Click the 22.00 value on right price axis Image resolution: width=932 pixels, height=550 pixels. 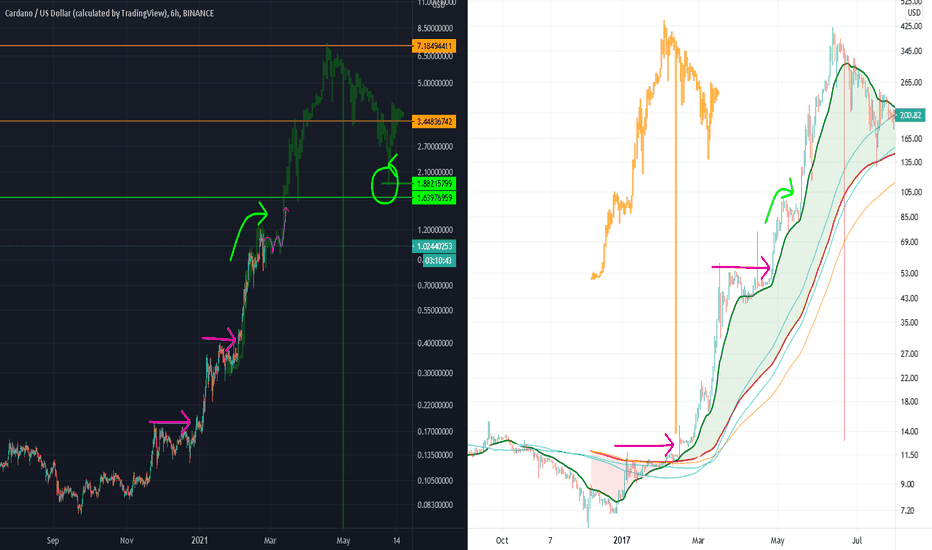point(911,378)
